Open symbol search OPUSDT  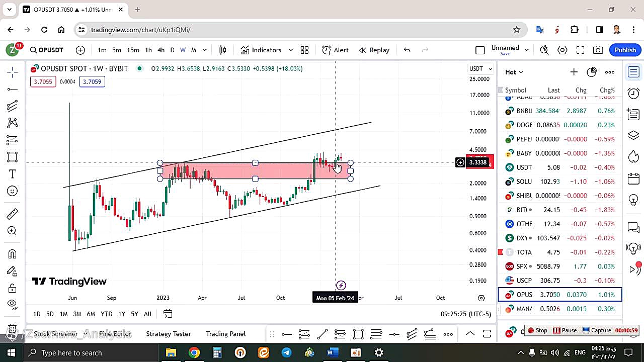tap(47, 50)
